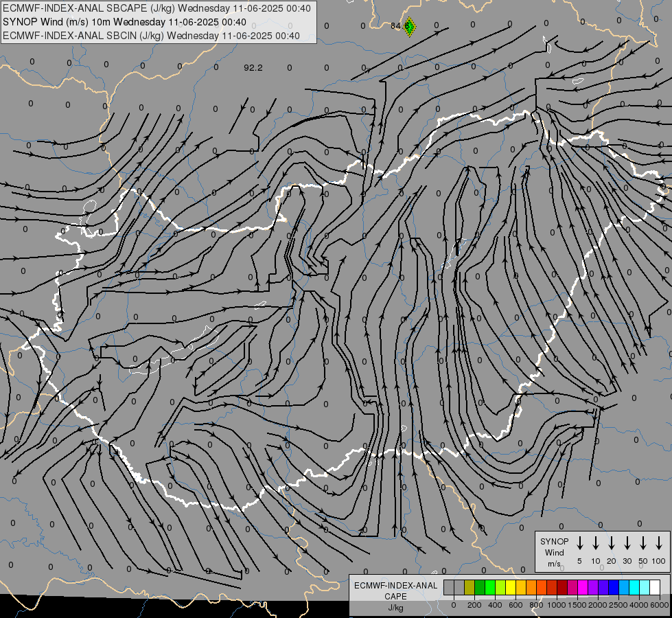Select the dark red swatch after 1000
Screen dimensions: 672x618
point(562,587)
